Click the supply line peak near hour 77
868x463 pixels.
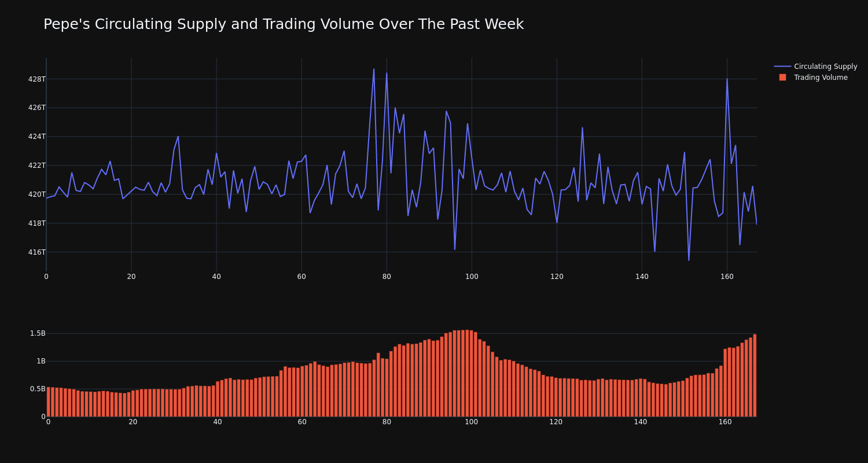(374, 69)
